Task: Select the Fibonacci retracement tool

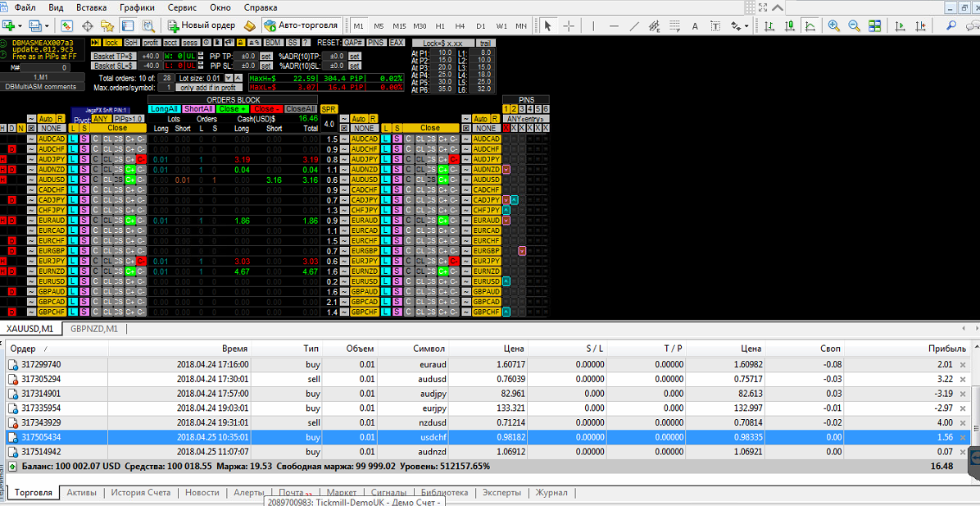Action: 674,25
